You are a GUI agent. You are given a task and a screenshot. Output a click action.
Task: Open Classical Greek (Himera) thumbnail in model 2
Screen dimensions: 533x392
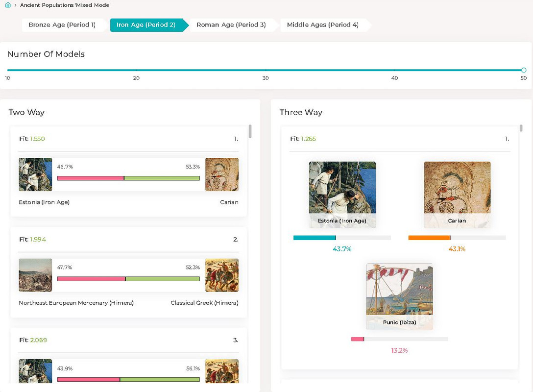(221, 275)
